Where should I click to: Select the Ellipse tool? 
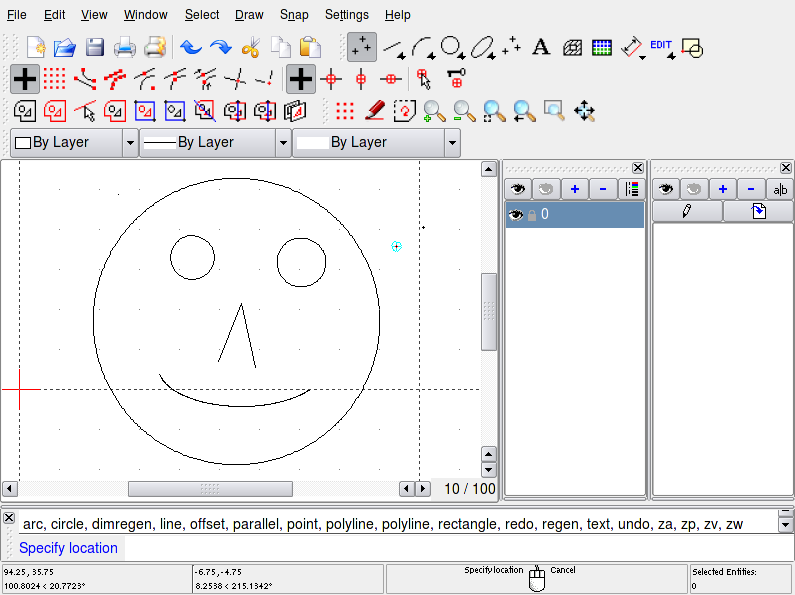click(x=483, y=48)
